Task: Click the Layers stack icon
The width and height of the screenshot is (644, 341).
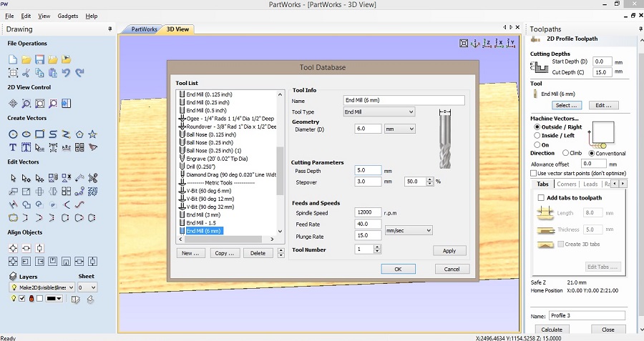Action: pos(13,277)
